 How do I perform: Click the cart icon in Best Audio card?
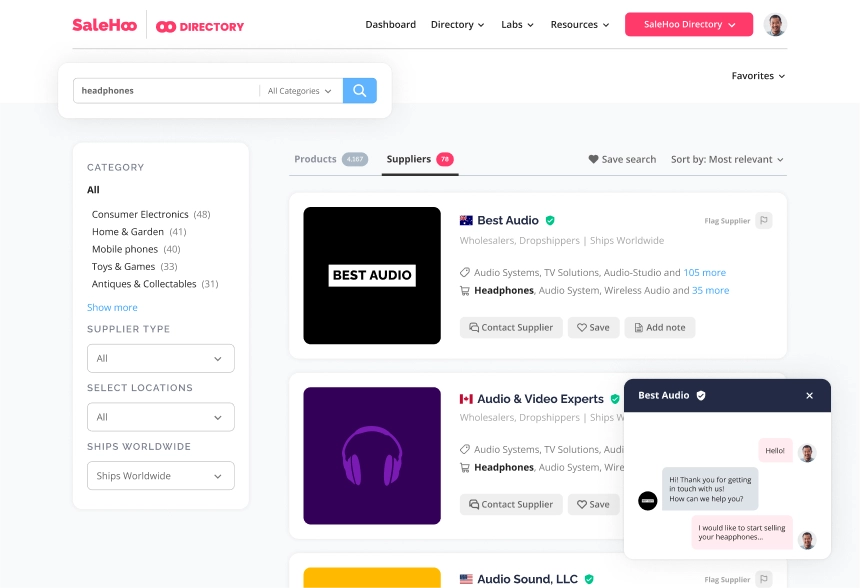pos(465,291)
